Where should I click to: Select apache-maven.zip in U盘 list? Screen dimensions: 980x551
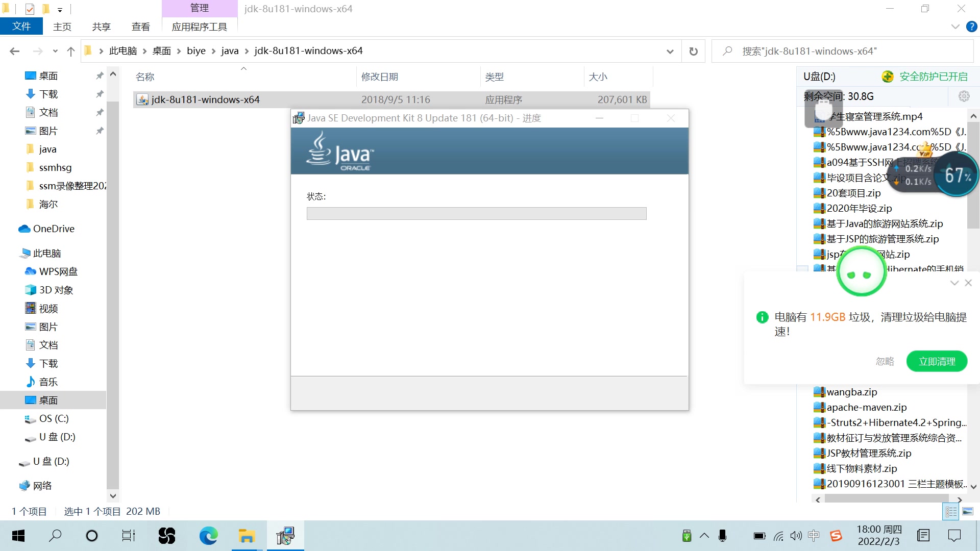pyautogui.click(x=866, y=407)
